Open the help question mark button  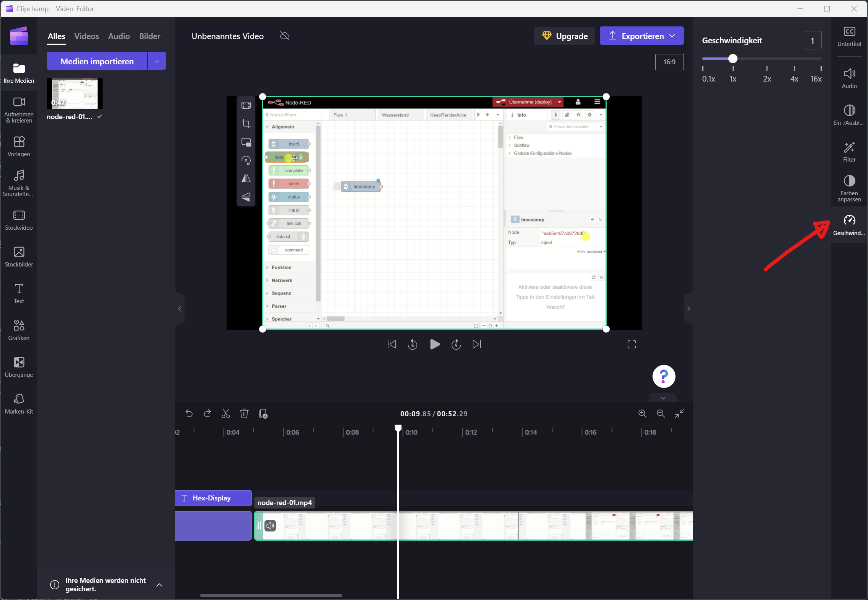pos(664,376)
